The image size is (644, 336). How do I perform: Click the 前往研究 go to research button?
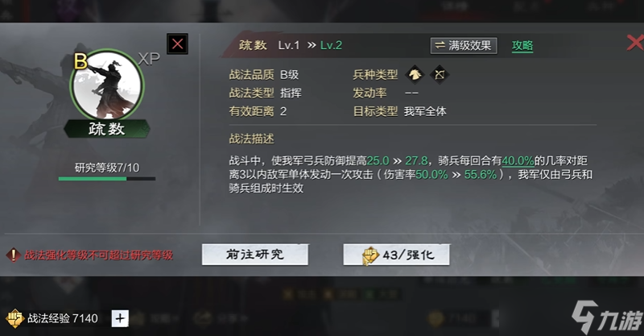pyautogui.click(x=255, y=255)
